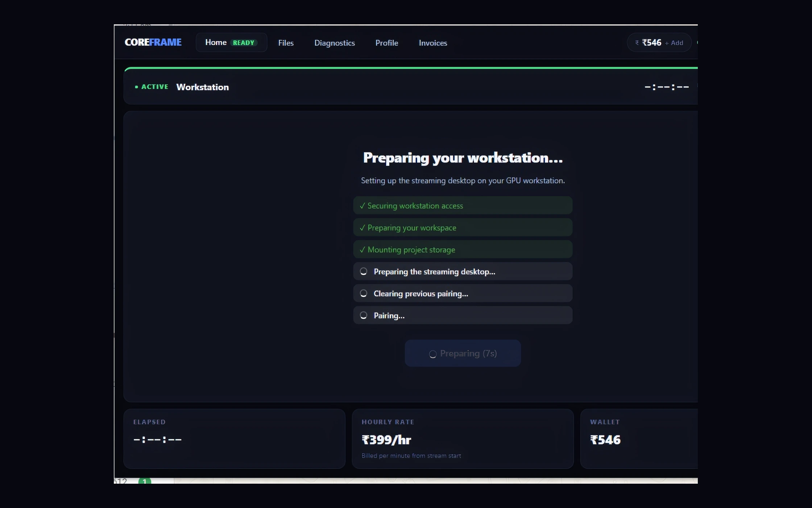
Task: Click the Setting up the streaming desktop subtitle
Action: coord(463,180)
